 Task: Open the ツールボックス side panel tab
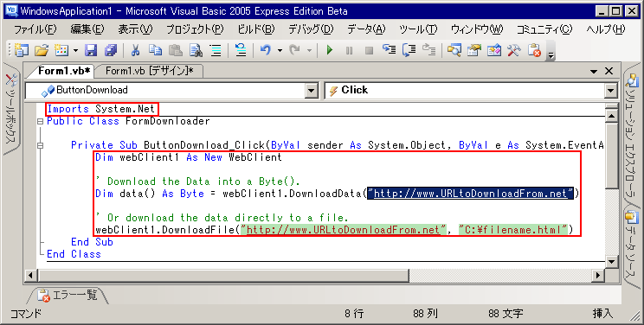tap(11, 109)
